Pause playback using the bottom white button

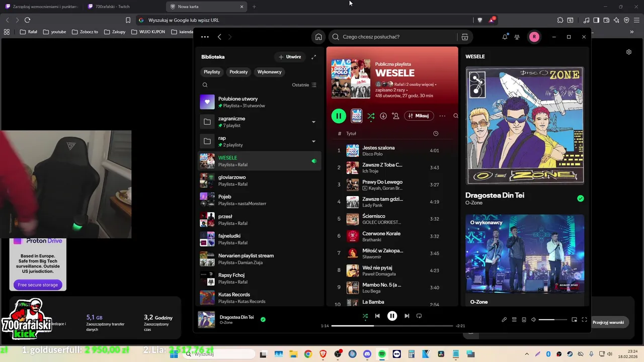[x=392, y=316]
